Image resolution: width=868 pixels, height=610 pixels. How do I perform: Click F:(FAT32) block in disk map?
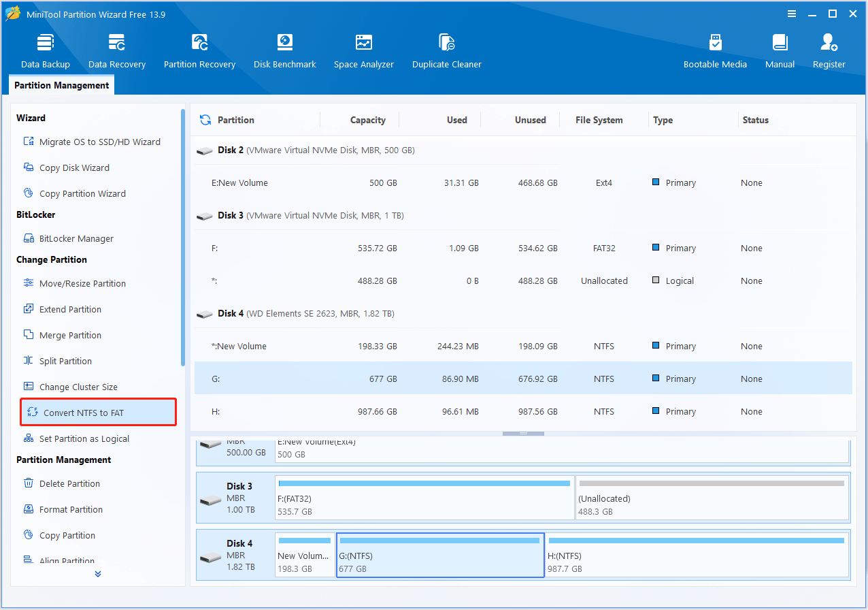point(425,498)
